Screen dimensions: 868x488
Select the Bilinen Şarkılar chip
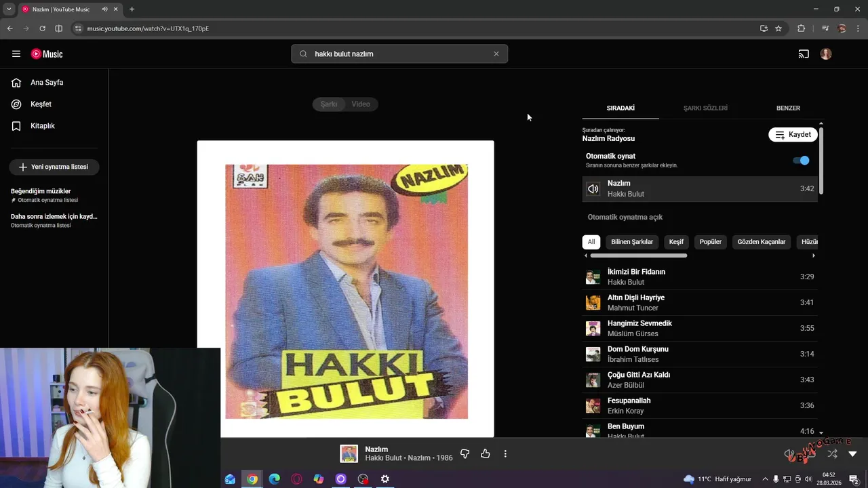pos(632,242)
